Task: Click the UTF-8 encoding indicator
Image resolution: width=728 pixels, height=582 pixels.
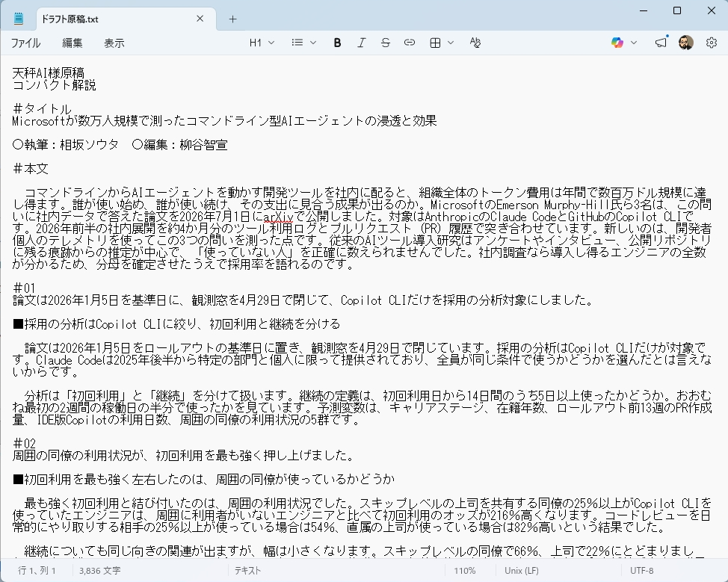Action: pos(641,570)
